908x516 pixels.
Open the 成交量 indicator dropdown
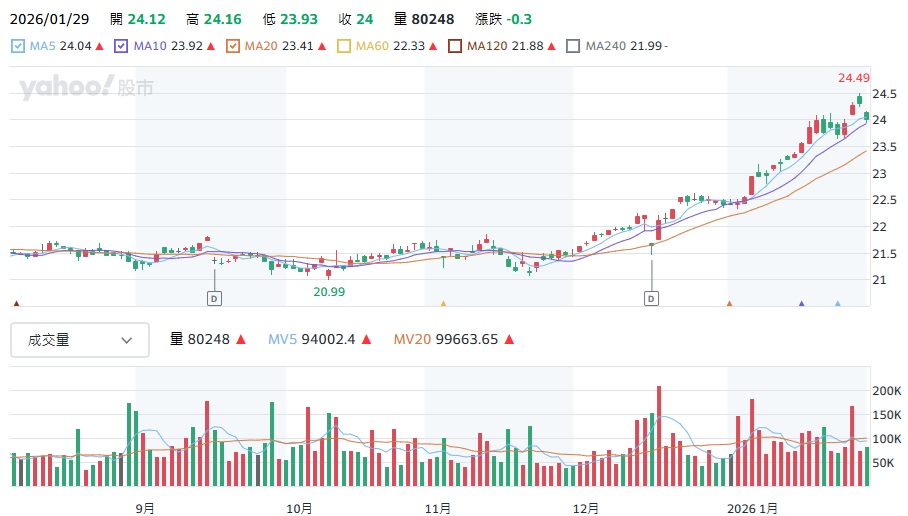coord(80,340)
